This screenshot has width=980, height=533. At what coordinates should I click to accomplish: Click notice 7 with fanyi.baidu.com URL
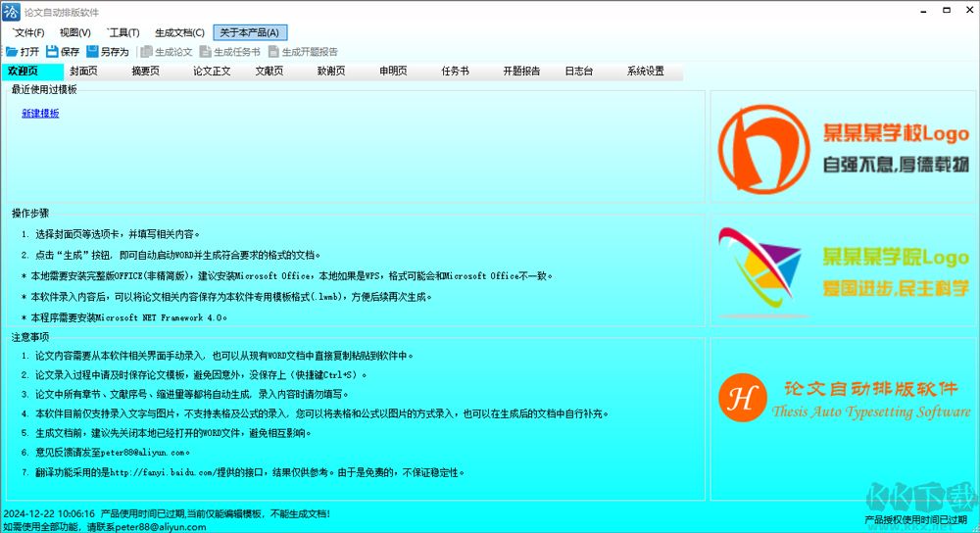tap(242, 472)
